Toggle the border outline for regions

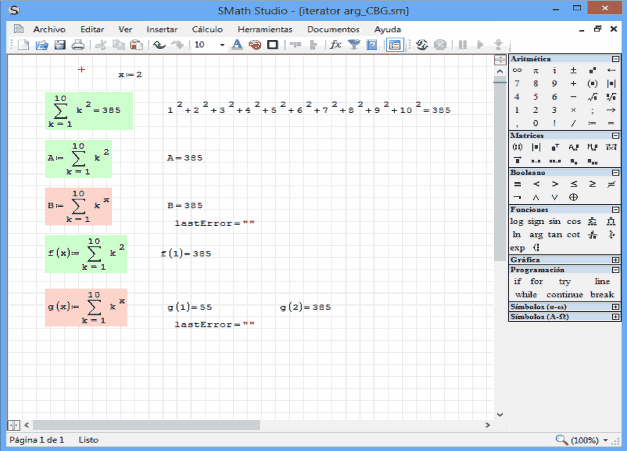(272, 45)
